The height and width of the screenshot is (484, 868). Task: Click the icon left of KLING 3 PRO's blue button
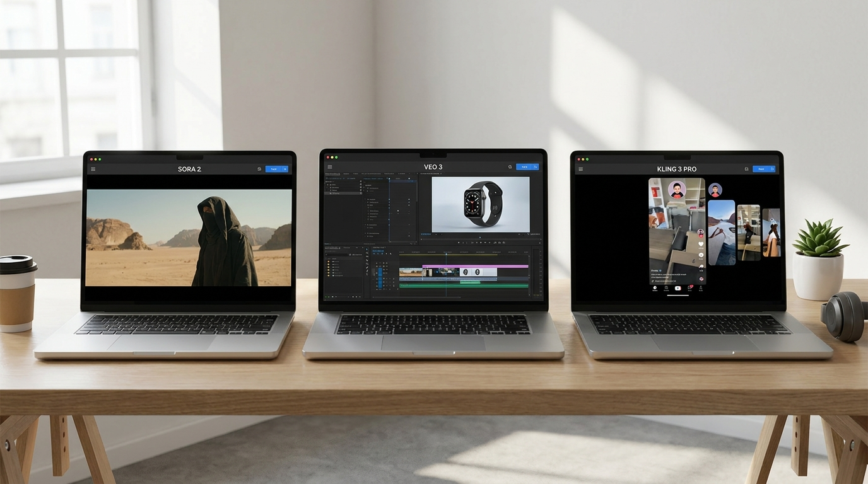point(746,169)
